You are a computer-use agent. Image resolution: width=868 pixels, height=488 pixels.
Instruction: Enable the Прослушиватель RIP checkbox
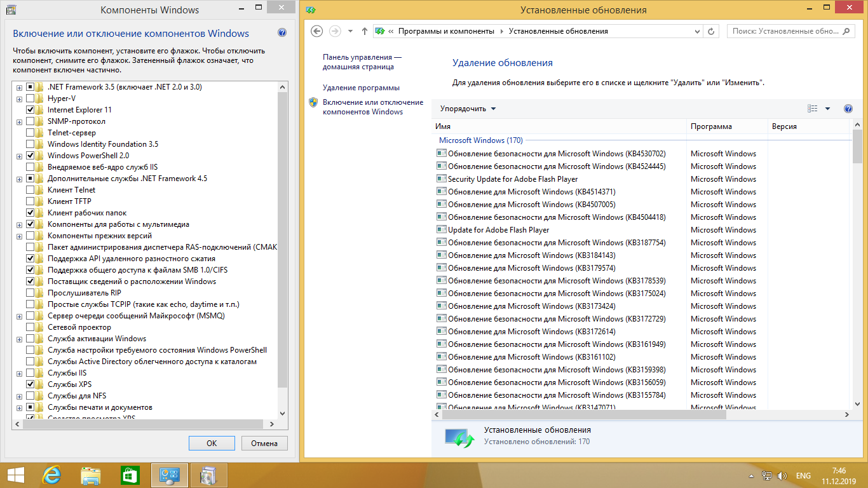click(x=30, y=293)
